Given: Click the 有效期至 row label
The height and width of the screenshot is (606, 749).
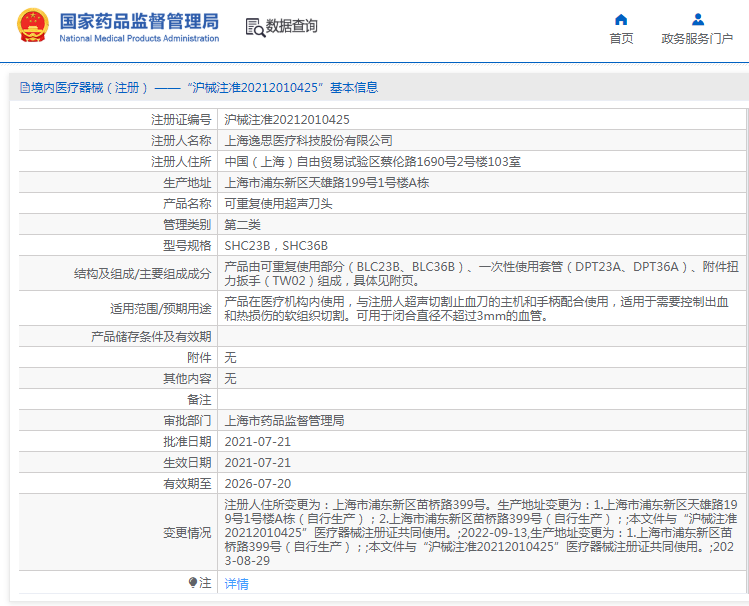Looking at the screenshot, I should click(x=187, y=483).
